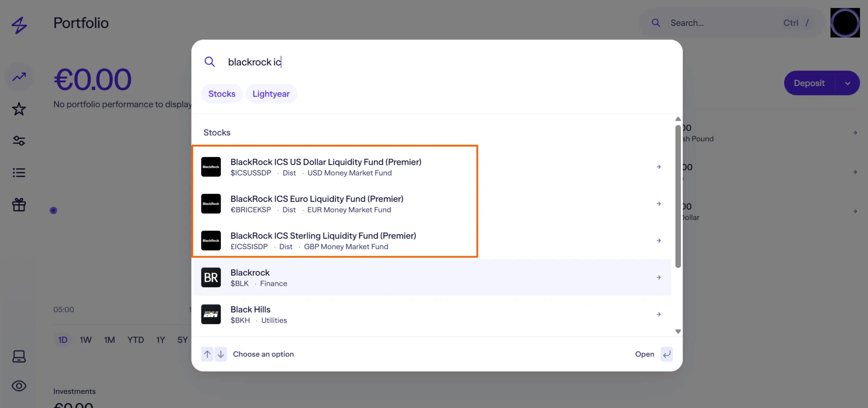868x408 pixels.
Task: Click the profile avatar circle
Action: 845,23
